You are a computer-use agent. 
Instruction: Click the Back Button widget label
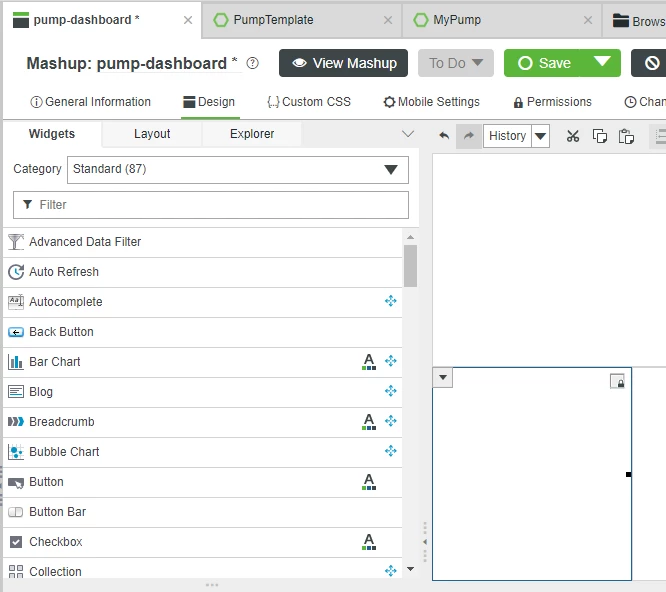[61, 332]
